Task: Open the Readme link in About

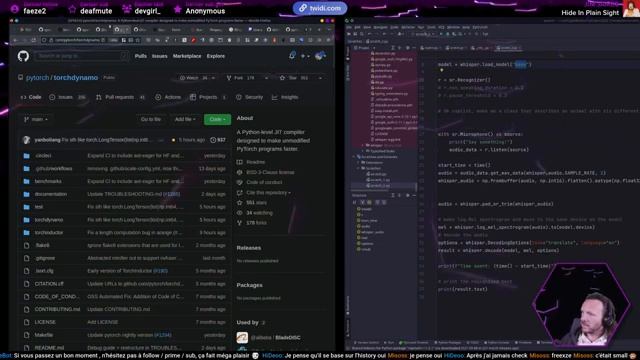Action: point(256,162)
